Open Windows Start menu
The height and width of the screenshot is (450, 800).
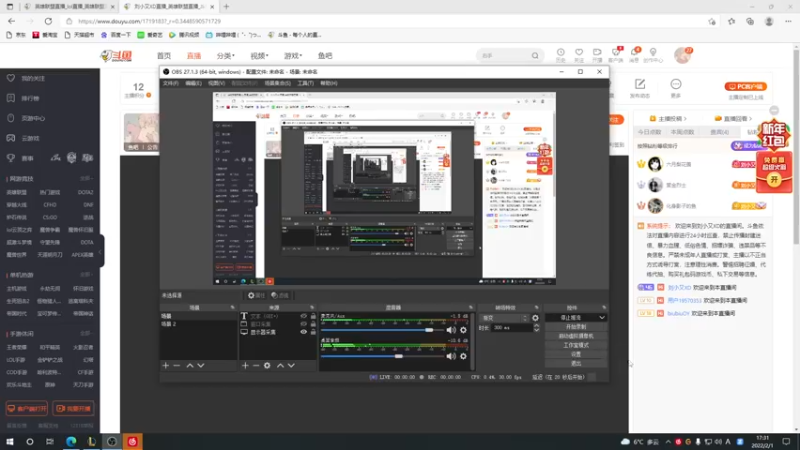(10, 441)
